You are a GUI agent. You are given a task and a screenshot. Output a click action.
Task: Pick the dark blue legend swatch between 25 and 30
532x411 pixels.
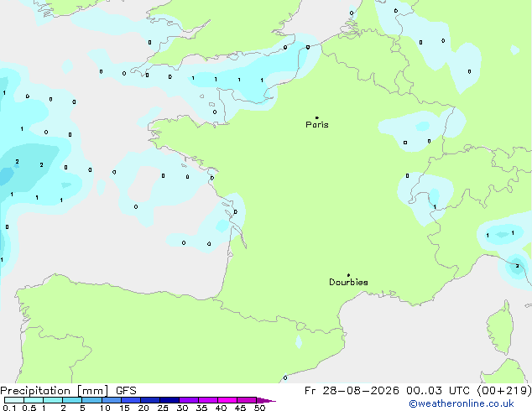click(x=170, y=400)
